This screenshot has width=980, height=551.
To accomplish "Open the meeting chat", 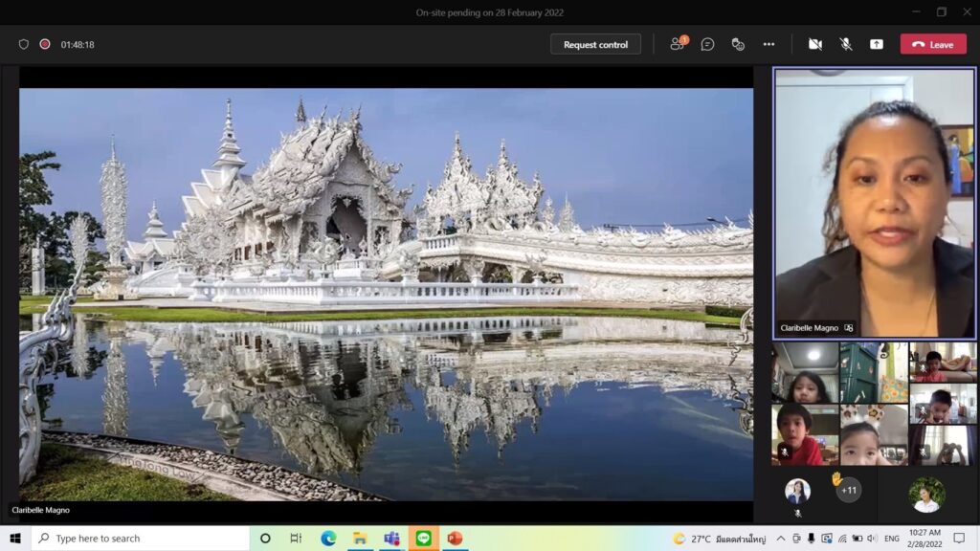I will [x=707, y=44].
